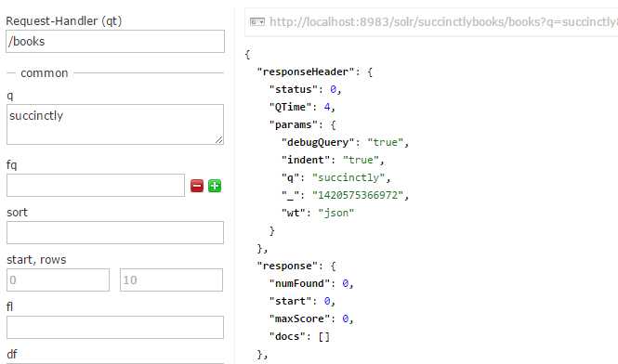This screenshot has height=364, width=618.
Task: Select the "params" key line
Action: [x=302, y=124]
